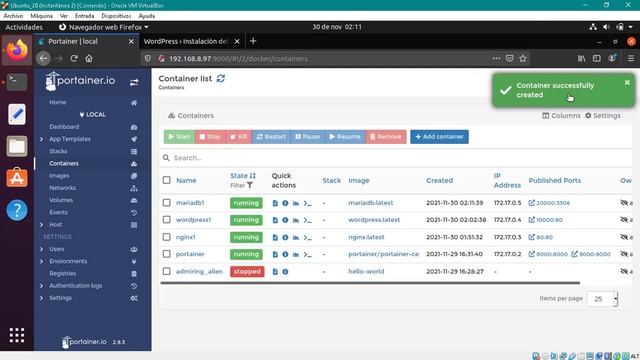Viewport: 640px width, 360px height.
Task: Open console icon for mariadb1
Action: pyautogui.click(x=307, y=203)
